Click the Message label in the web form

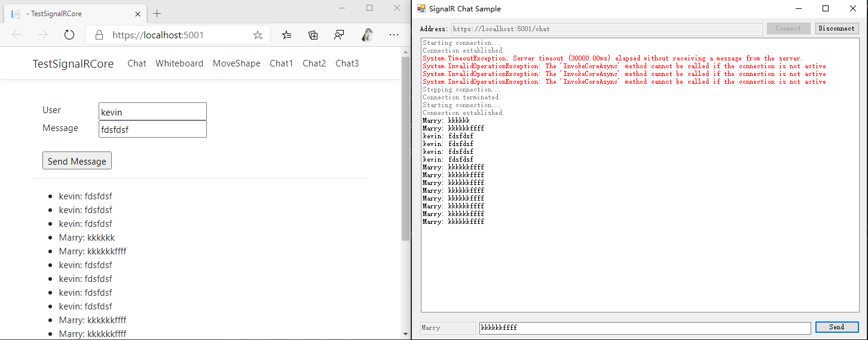60,128
